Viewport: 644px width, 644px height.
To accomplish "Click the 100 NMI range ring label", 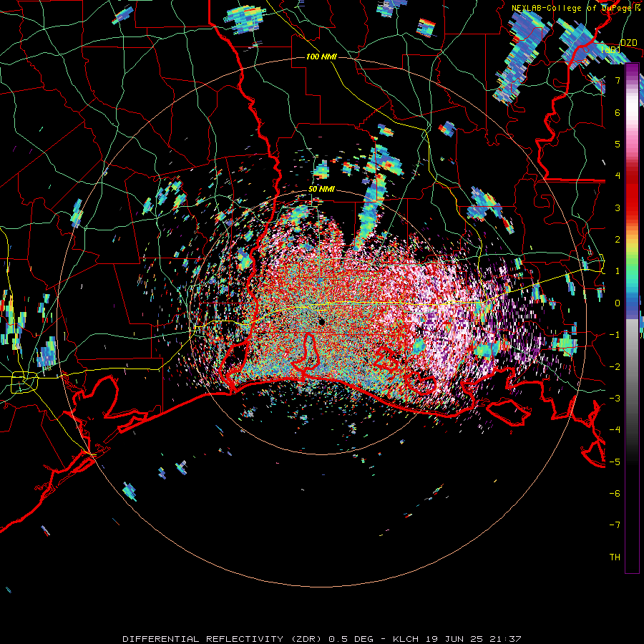I will [x=321, y=57].
